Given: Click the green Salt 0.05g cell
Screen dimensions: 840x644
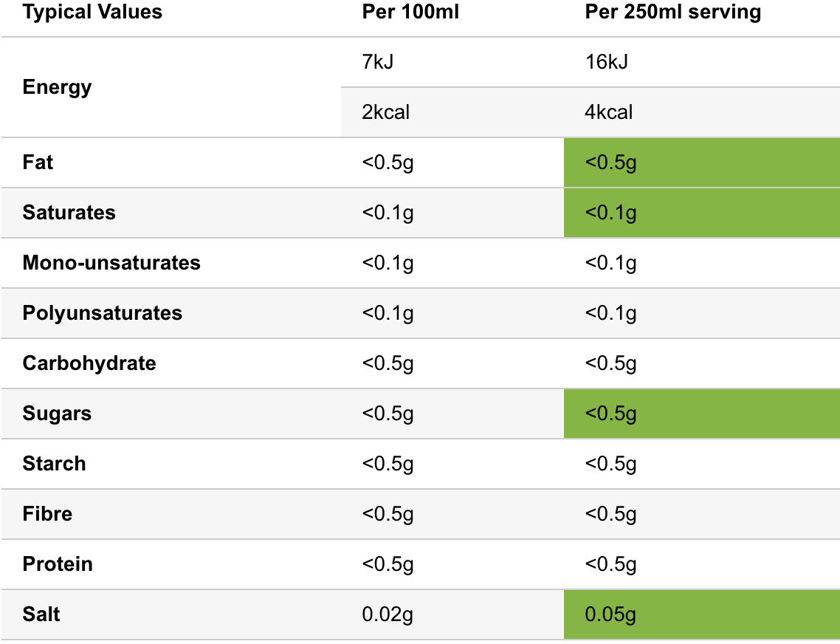Looking at the screenshot, I should (701, 614).
